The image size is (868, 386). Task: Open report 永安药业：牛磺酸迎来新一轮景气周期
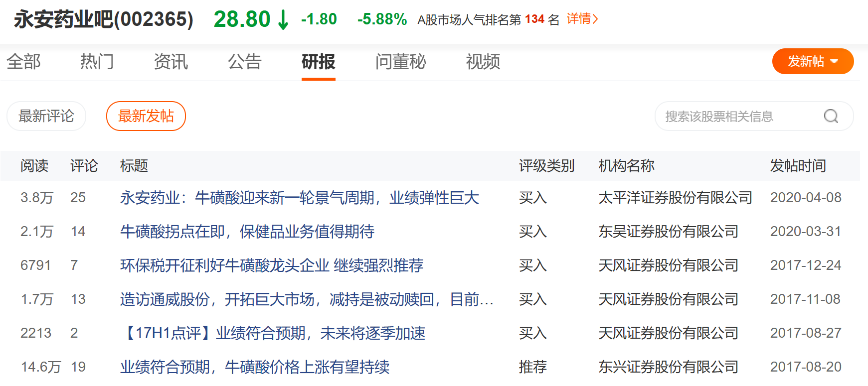click(300, 198)
